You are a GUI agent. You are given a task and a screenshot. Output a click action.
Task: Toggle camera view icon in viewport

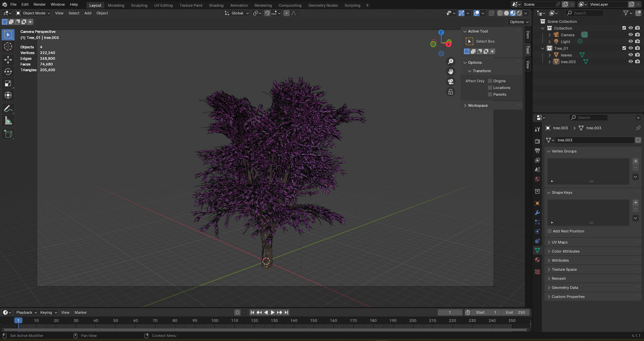point(451,82)
